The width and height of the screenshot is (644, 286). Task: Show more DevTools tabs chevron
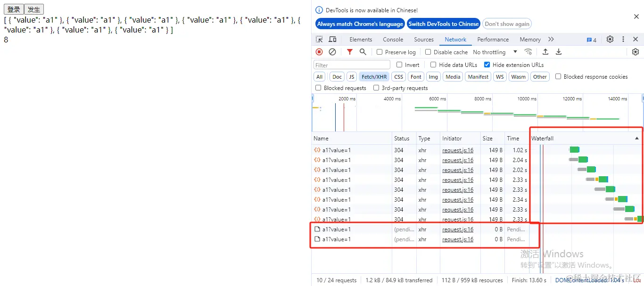[x=551, y=40]
